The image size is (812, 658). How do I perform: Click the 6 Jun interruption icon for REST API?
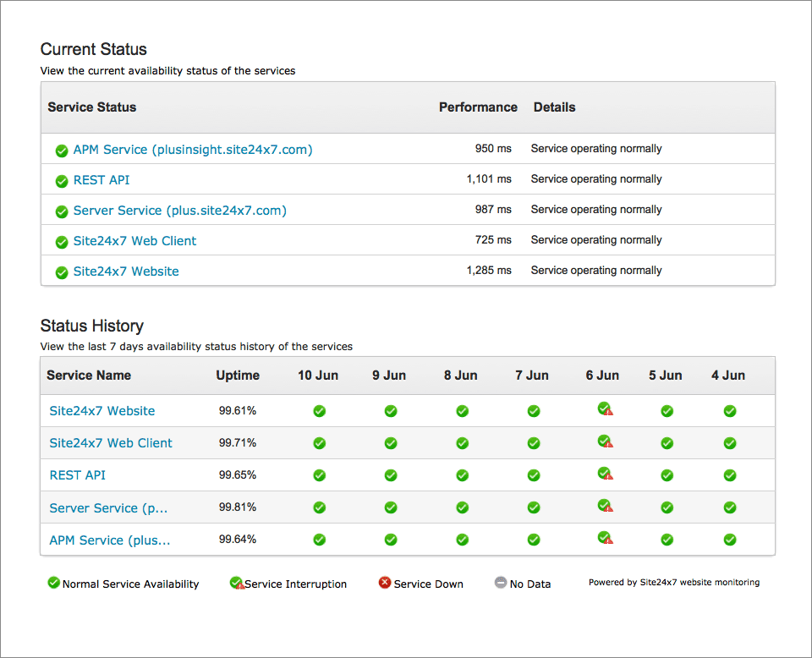(x=603, y=475)
